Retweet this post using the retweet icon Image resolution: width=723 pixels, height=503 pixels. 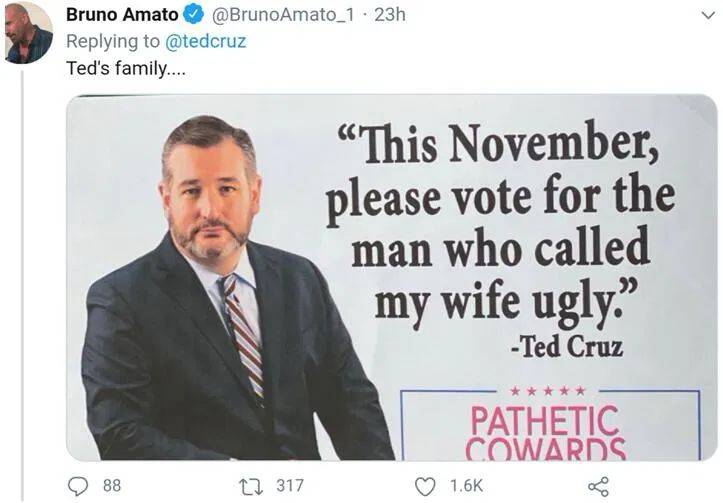(x=257, y=486)
